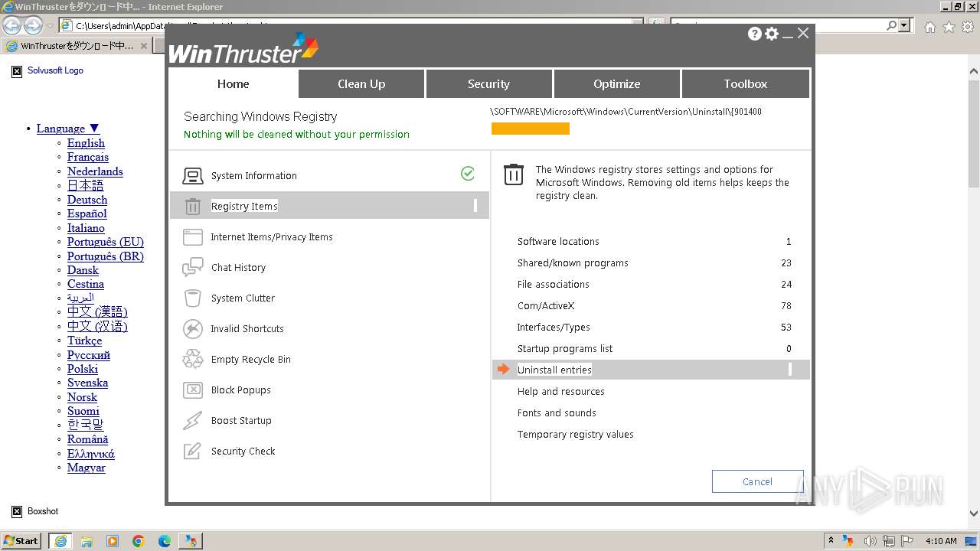The width and height of the screenshot is (980, 551).
Task: Select the Temporary registry values row
Action: (651, 434)
